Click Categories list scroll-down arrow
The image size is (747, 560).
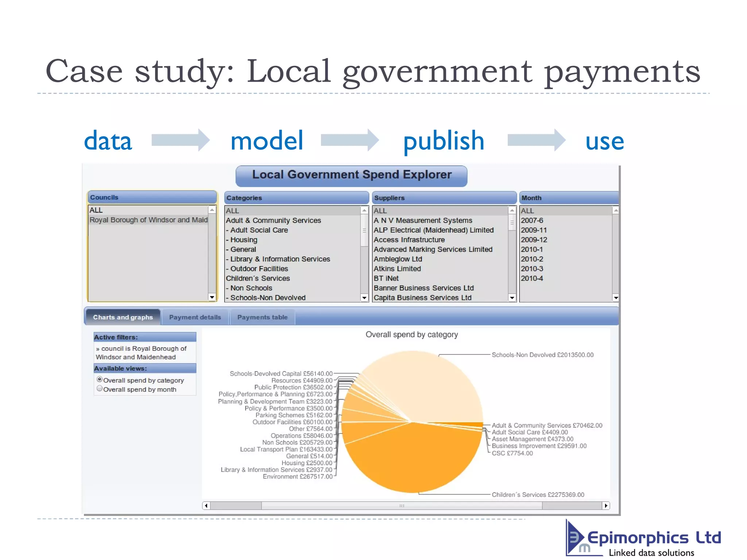[x=364, y=298]
